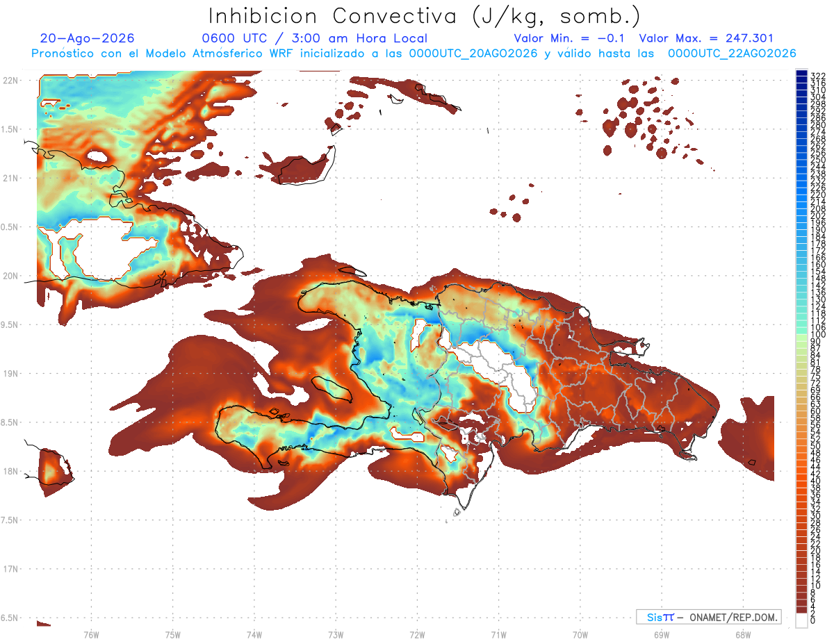Click the date label '20-Ago-2026'
834x644 pixels.
point(87,38)
